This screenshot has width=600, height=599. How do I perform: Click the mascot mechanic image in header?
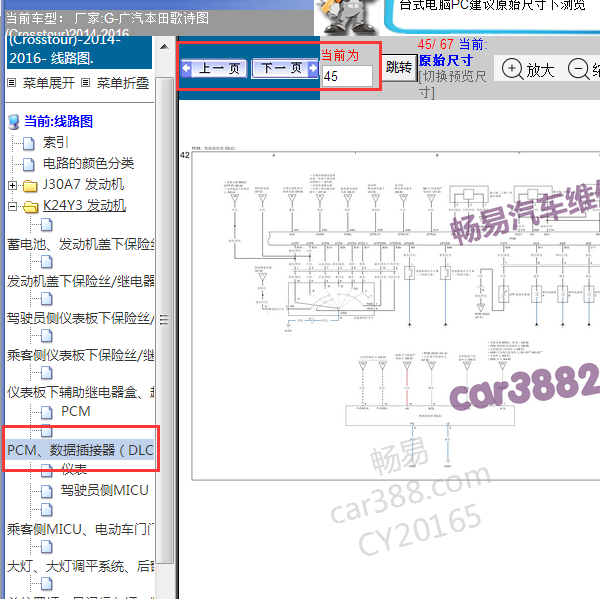pyautogui.click(x=346, y=17)
